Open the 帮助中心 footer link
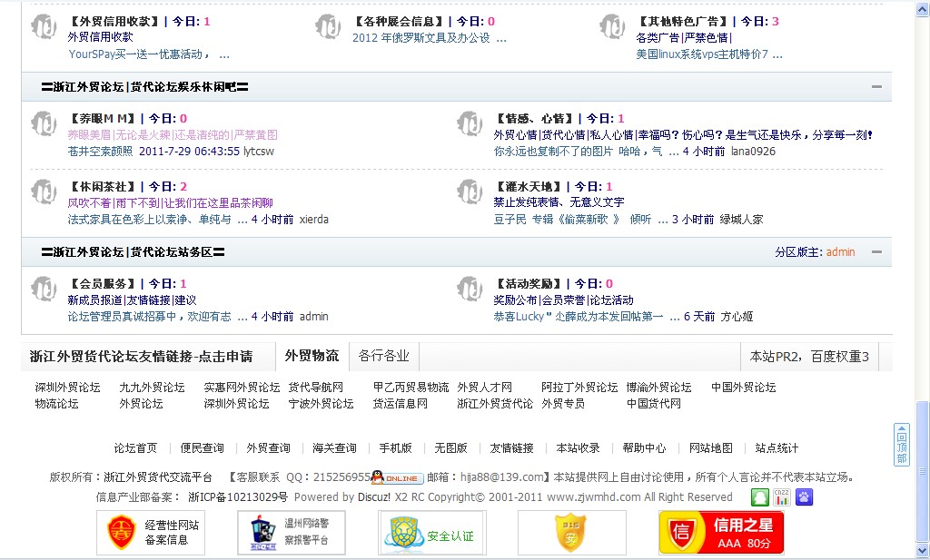 point(644,448)
